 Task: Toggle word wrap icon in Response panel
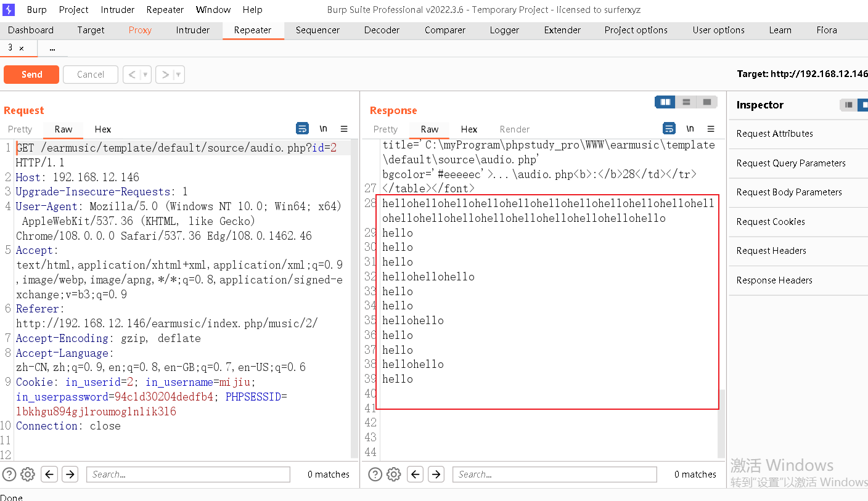click(669, 129)
